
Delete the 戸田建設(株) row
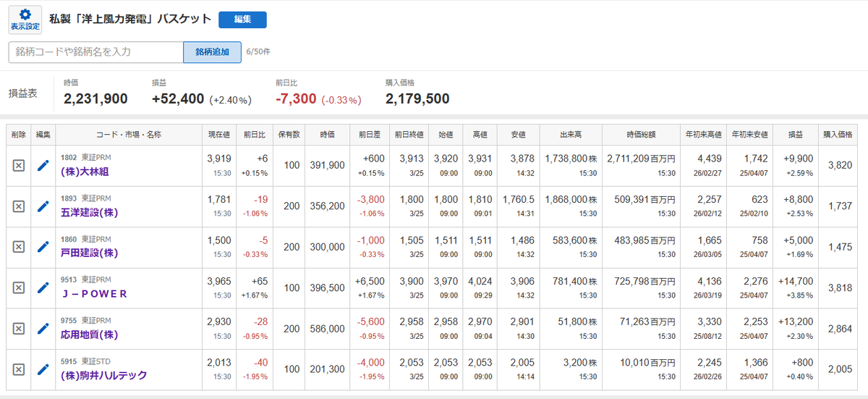[x=19, y=247]
